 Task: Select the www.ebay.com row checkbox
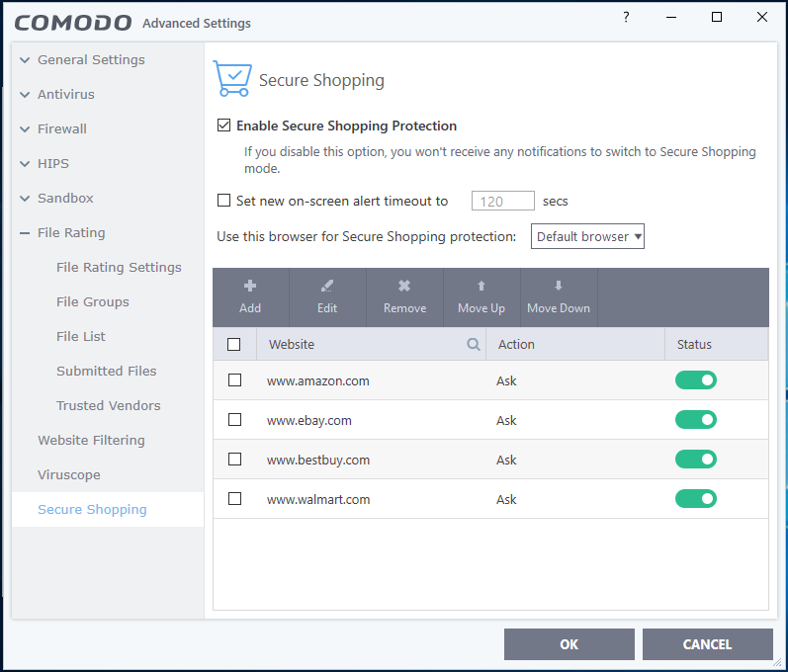click(234, 420)
